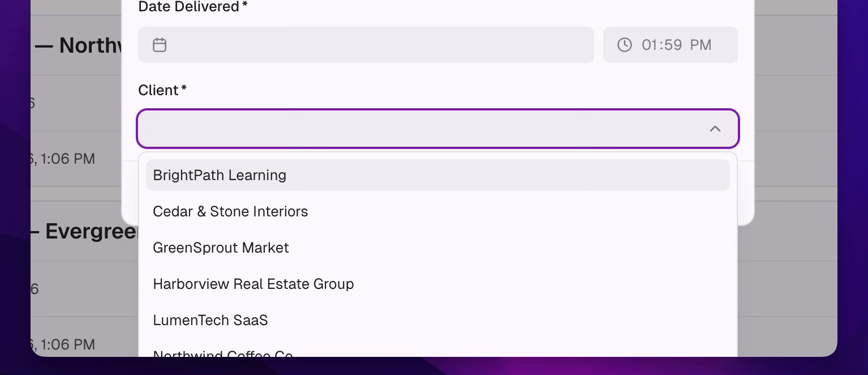The image size is (868, 375).
Task: Click the clock icon in the time field
Action: [624, 45]
